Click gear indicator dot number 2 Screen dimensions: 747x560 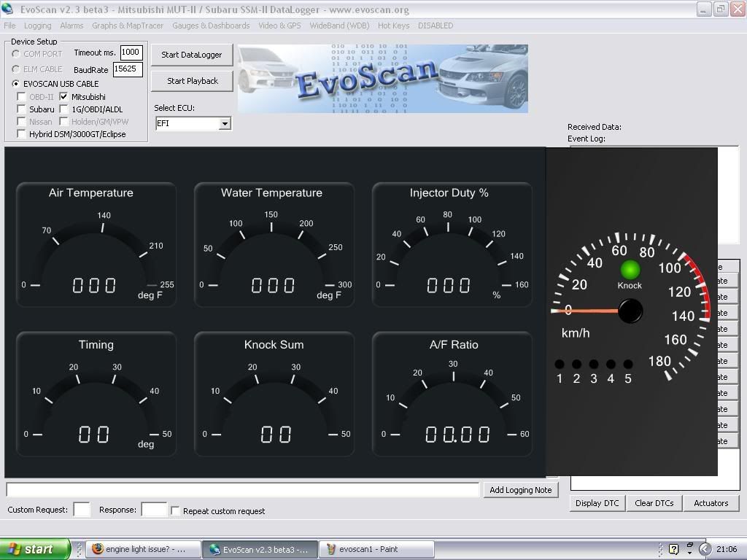[x=576, y=365]
